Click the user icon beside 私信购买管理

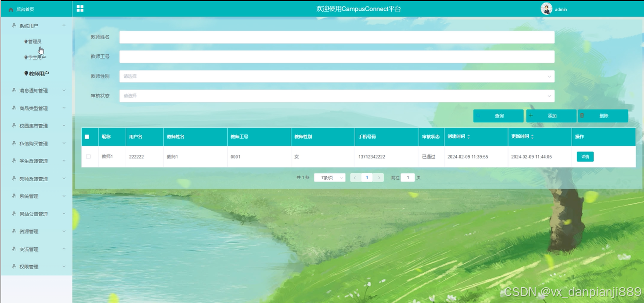click(x=14, y=143)
